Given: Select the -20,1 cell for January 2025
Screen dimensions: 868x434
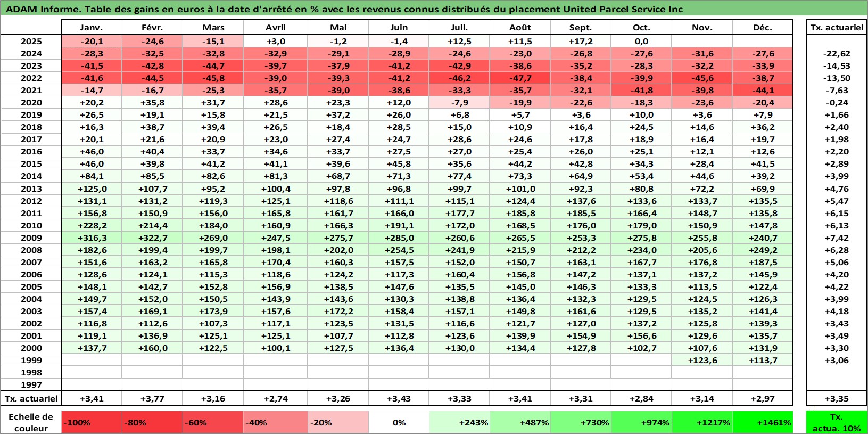Looking at the screenshot, I should pyautogui.click(x=92, y=41).
